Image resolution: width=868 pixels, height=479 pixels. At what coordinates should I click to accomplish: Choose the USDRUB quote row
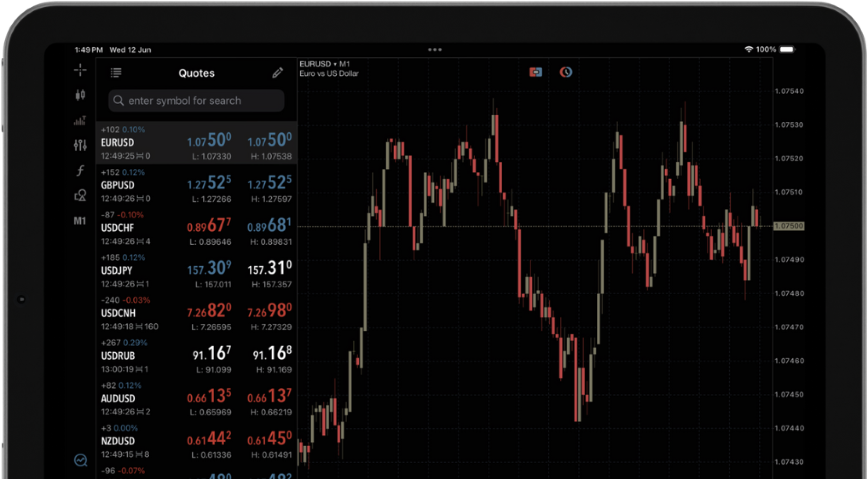click(197, 356)
